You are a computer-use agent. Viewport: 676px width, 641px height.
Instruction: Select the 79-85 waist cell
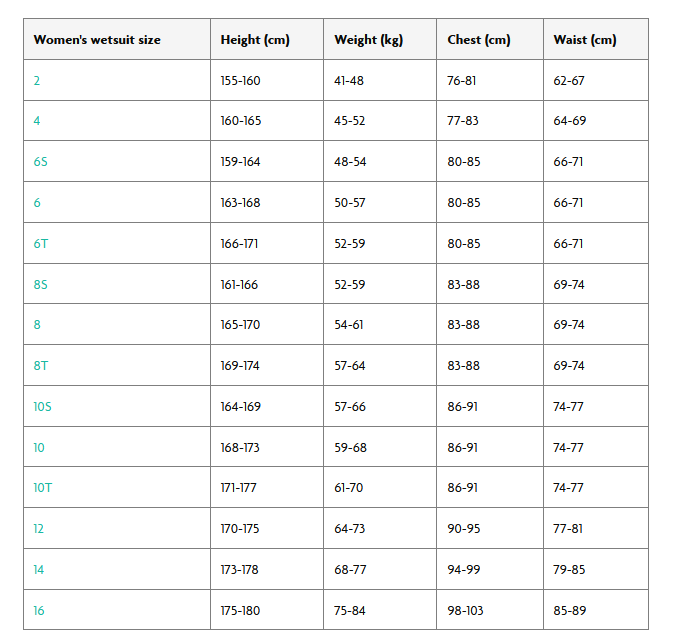pyautogui.click(x=569, y=570)
